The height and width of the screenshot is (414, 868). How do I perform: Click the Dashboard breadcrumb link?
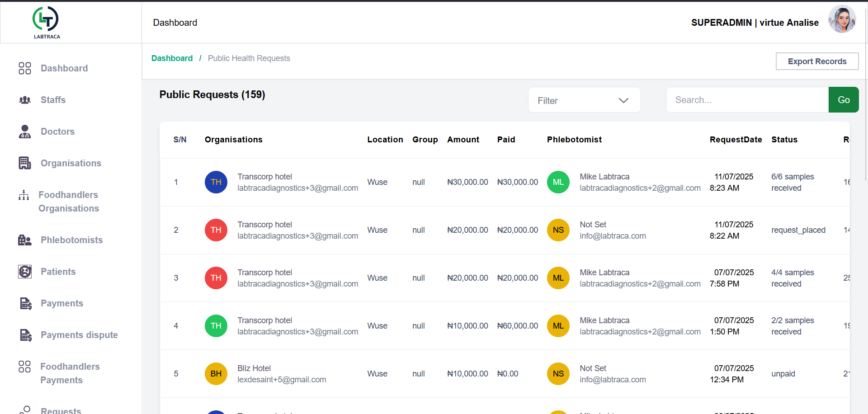tap(172, 58)
